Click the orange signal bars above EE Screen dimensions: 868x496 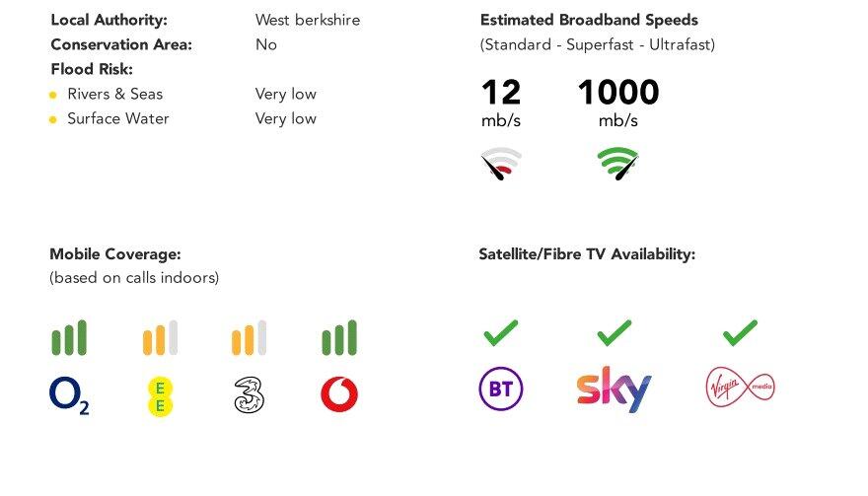click(159, 338)
